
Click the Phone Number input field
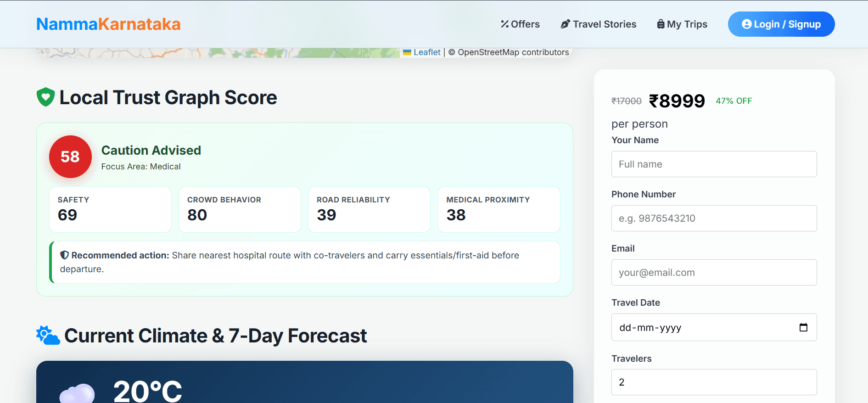coord(714,218)
